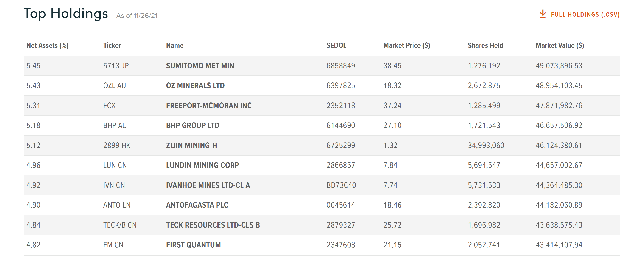This screenshot has height=256, width=644.
Task: Click market value 43,414,107.94
Action: pos(559,245)
